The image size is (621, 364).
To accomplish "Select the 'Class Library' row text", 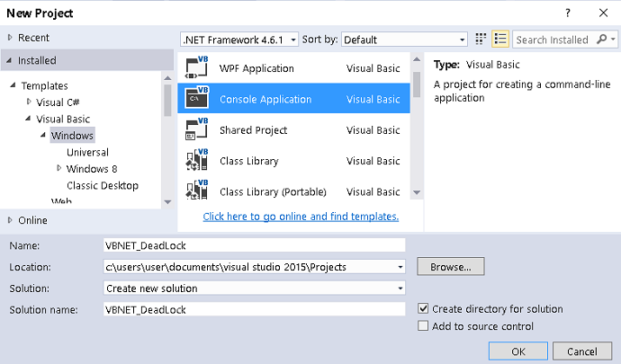I will [x=249, y=161].
